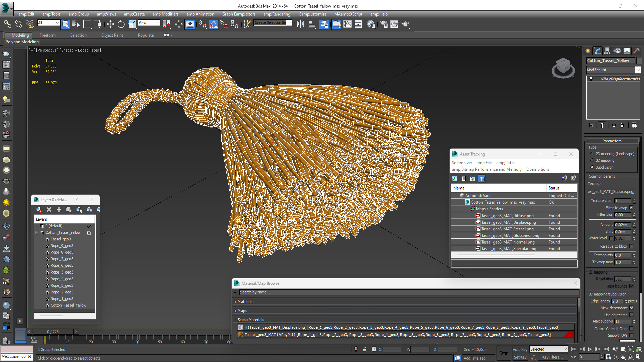Refresh the Asset Tracking list
Viewport: 644px width, 362px height.
point(454,179)
